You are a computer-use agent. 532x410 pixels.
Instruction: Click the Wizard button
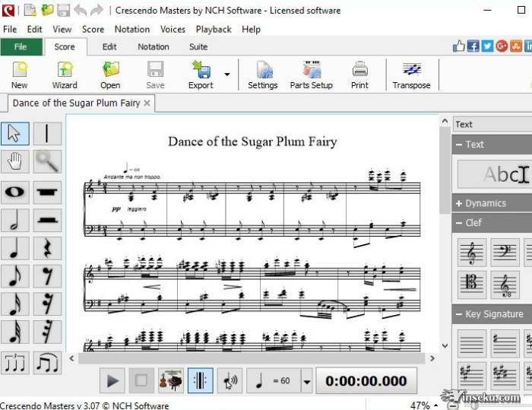65,75
